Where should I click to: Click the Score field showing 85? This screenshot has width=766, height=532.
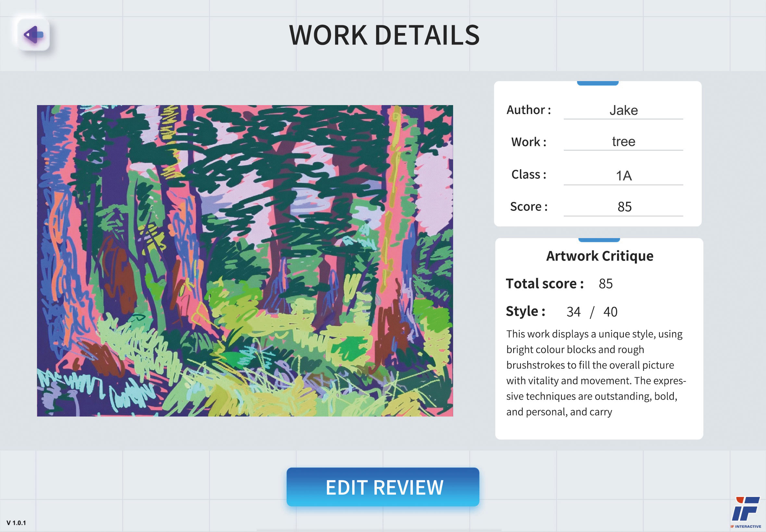point(624,207)
